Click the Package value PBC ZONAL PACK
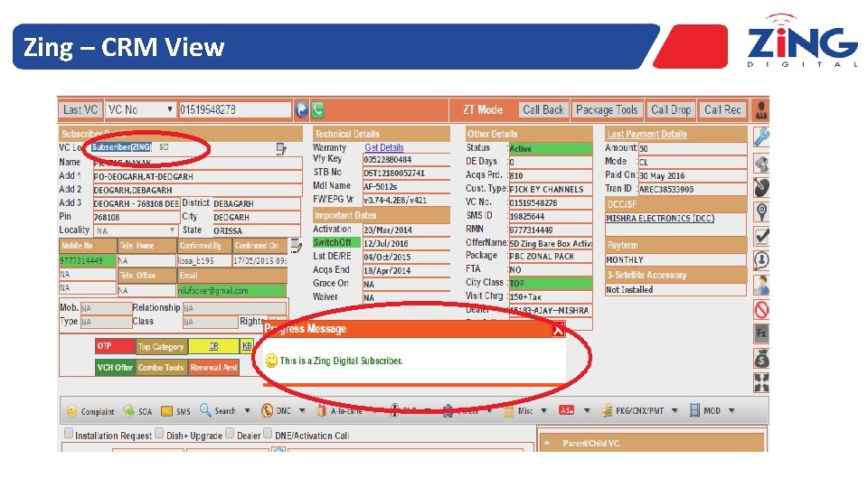 pos(551,256)
